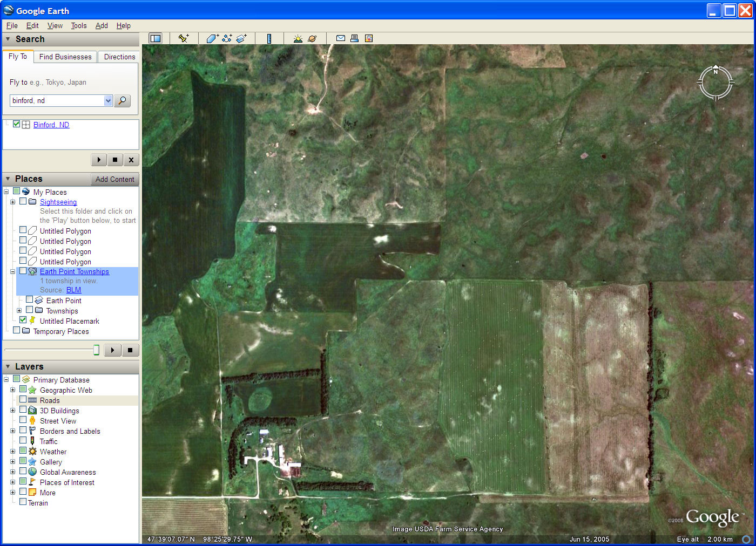Click the Gallery layer star icon
This screenshot has height=546, width=756.
tap(32, 462)
